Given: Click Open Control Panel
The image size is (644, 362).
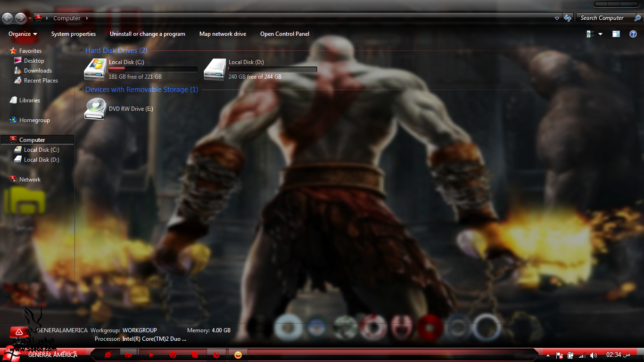Looking at the screenshot, I should pos(285,34).
